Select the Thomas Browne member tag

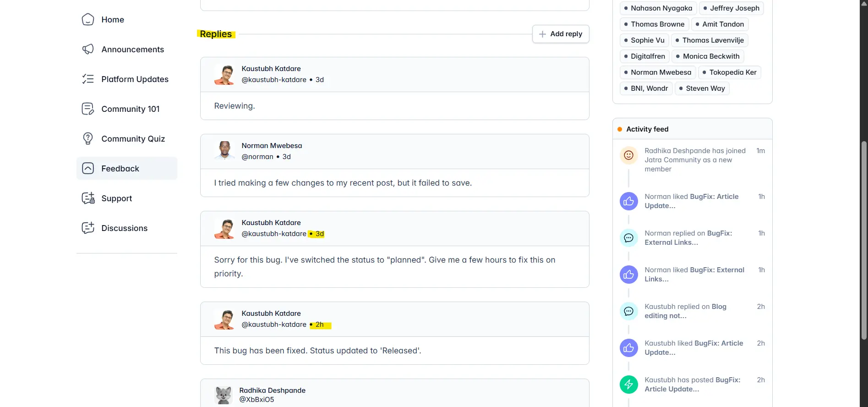pyautogui.click(x=654, y=24)
